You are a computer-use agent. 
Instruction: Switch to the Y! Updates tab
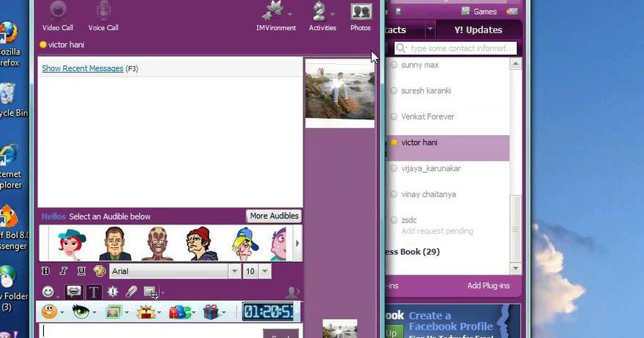478,30
